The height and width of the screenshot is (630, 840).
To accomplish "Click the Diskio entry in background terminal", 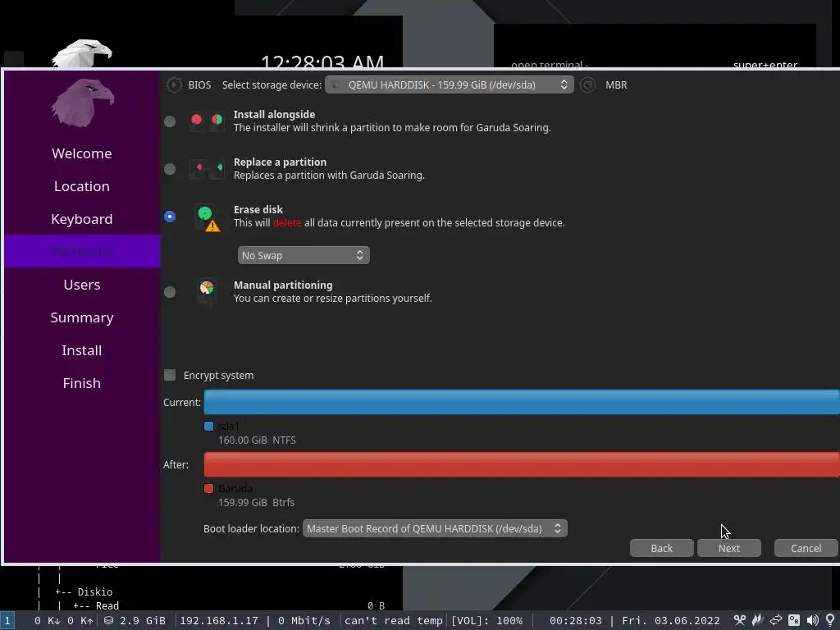I will click(x=95, y=592).
